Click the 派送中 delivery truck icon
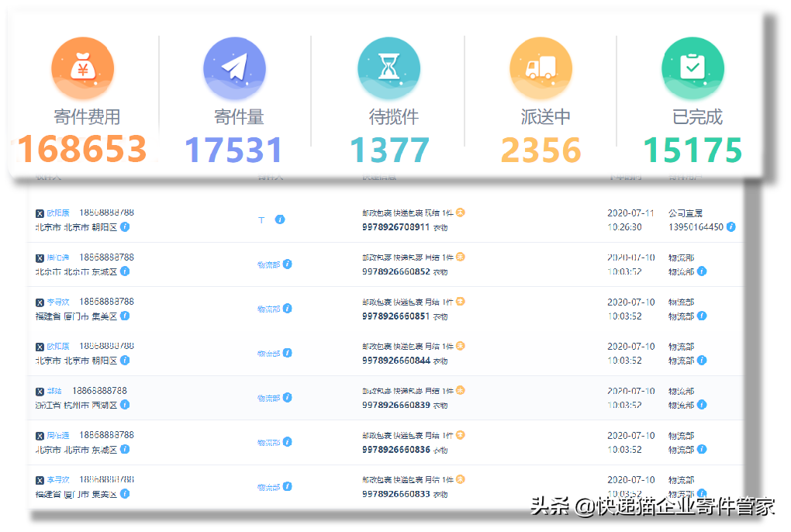791x532 pixels. 540,67
